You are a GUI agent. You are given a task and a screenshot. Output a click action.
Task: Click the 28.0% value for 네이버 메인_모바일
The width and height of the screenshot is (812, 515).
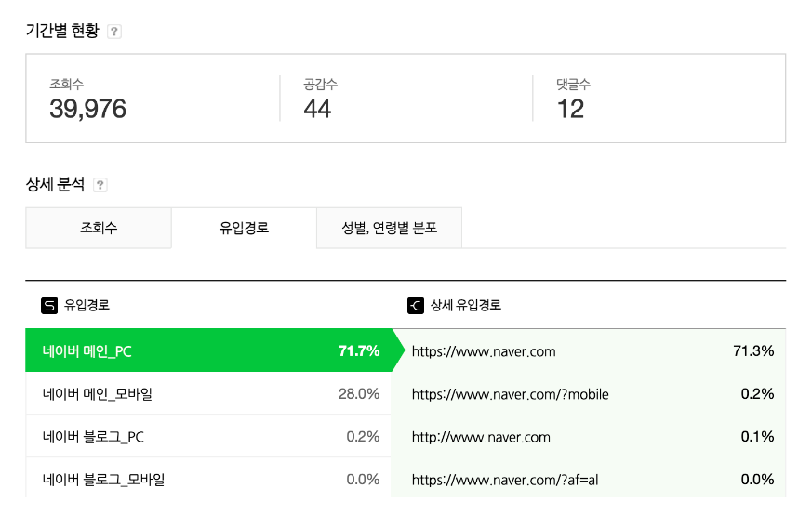(x=359, y=394)
